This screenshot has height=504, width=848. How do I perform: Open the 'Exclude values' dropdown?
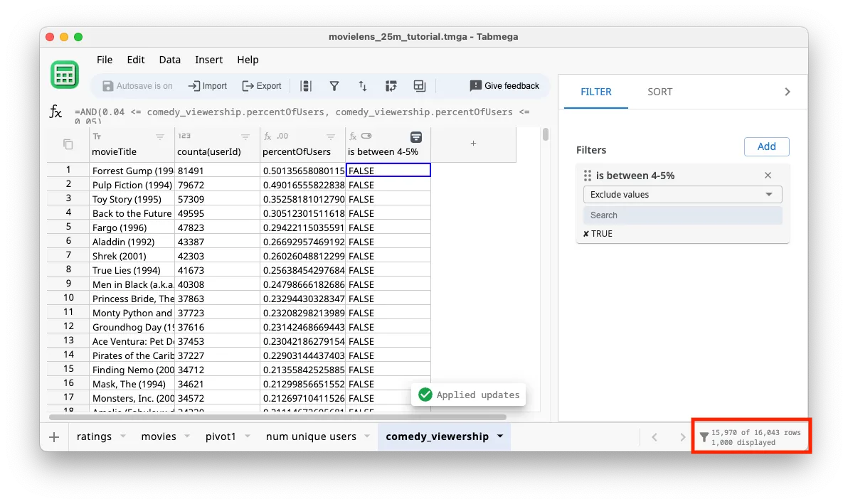[x=682, y=194]
